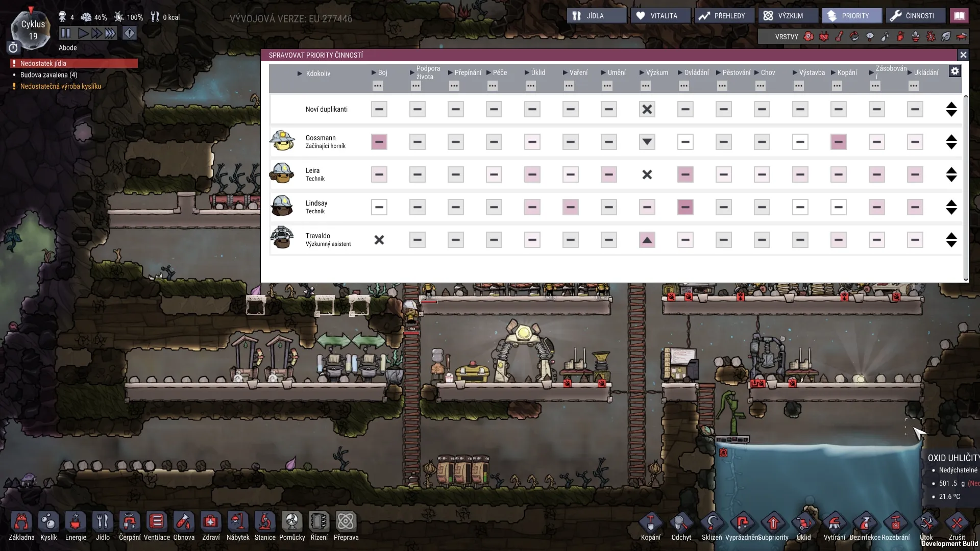Toggle red alert button

(130, 33)
